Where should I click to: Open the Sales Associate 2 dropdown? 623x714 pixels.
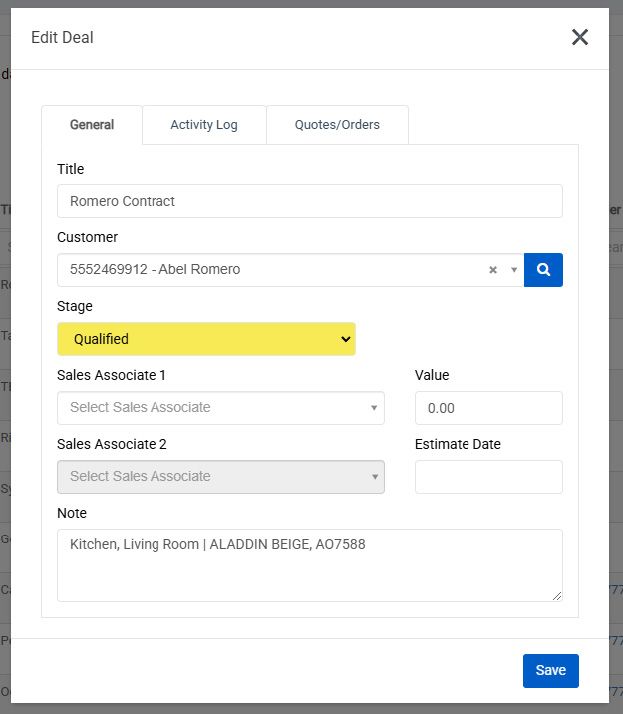point(221,477)
